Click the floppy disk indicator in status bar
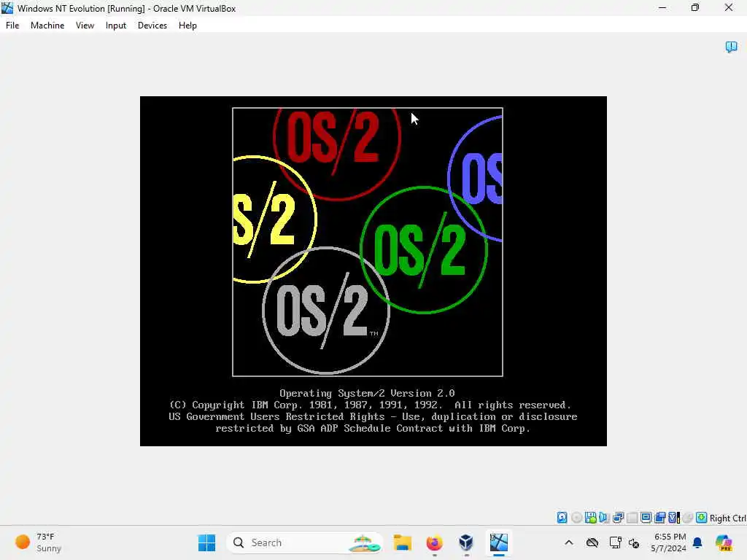747x560 pixels. pyautogui.click(x=591, y=518)
